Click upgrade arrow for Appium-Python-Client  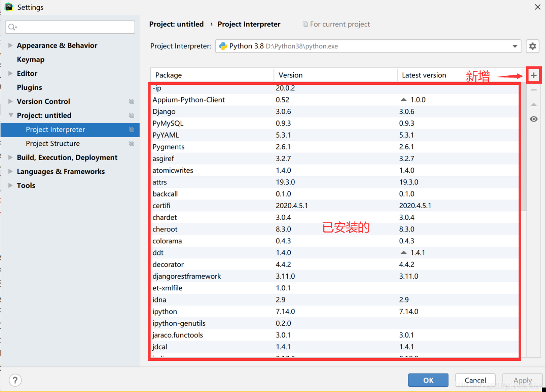[x=404, y=100]
